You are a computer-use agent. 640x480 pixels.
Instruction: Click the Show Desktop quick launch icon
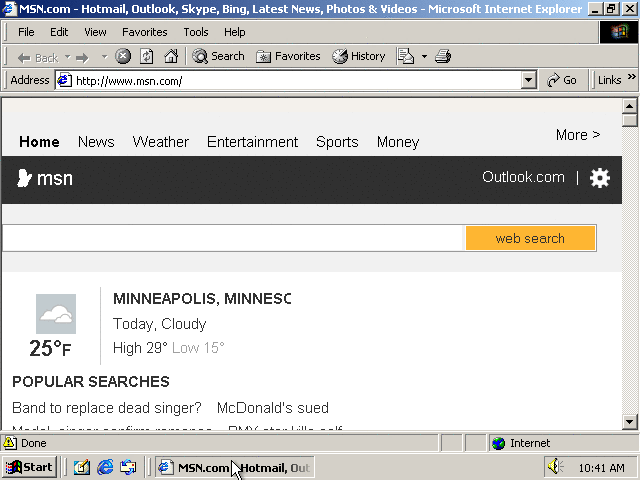(x=82, y=467)
